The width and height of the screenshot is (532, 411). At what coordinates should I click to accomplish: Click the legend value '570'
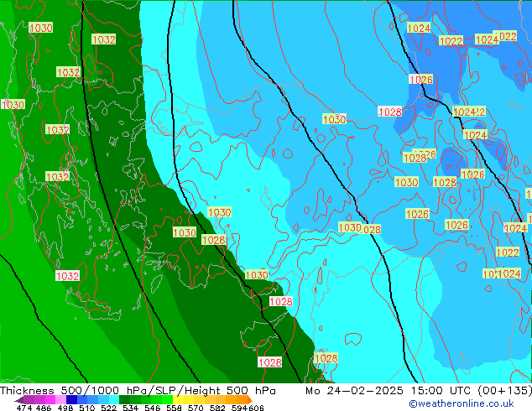(x=196, y=408)
